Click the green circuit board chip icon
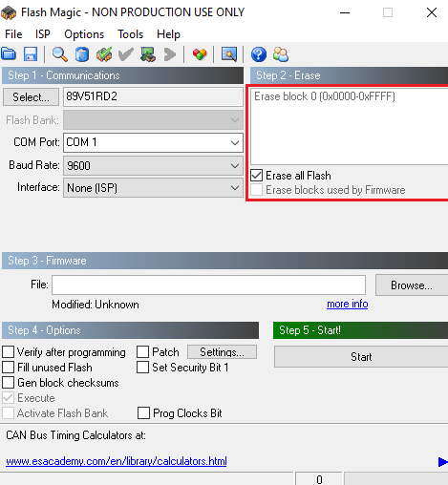Screen dimensions: 448x485 148,54
